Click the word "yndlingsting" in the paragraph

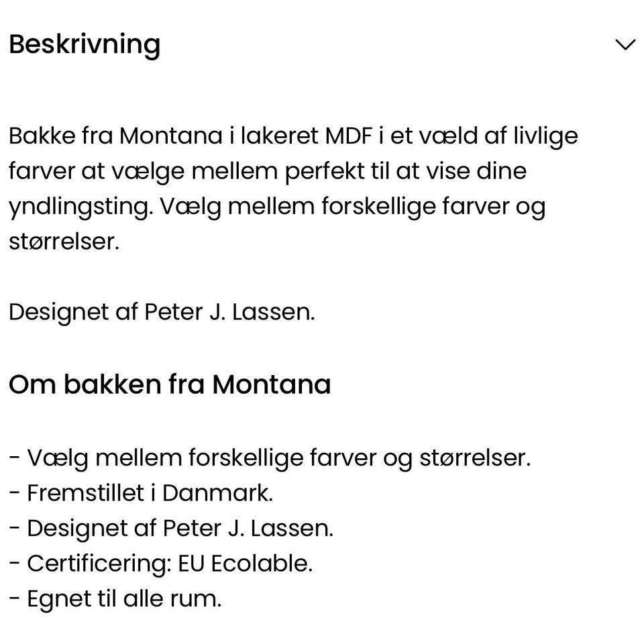[x=79, y=207]
